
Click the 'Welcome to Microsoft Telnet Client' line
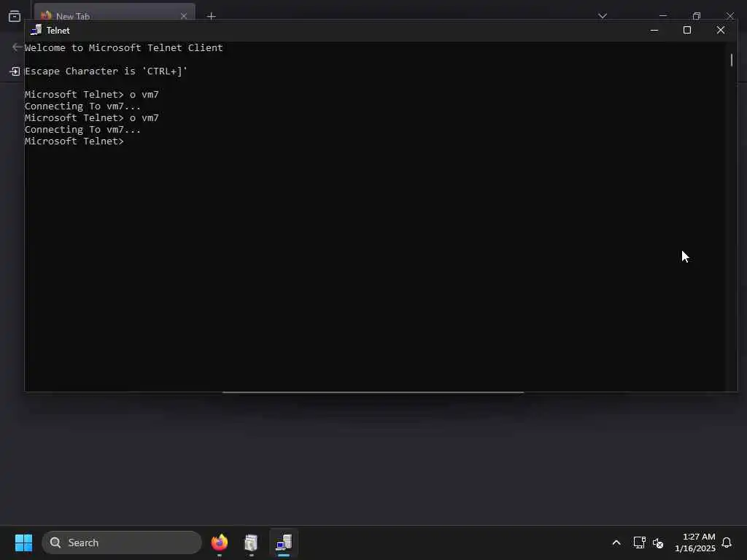pos(124,47)
